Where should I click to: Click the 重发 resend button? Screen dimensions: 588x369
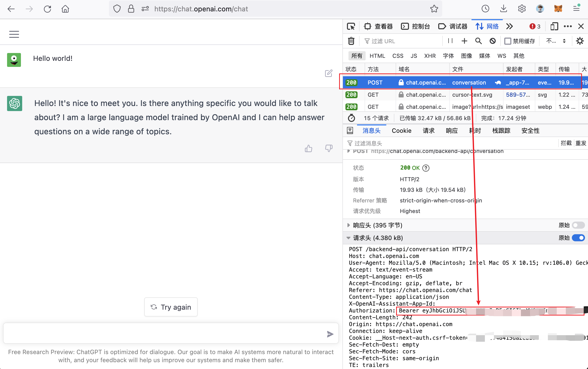point(581,143)
